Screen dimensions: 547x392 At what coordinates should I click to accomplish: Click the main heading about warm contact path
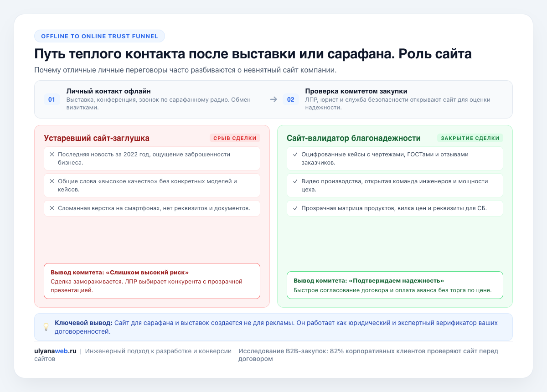tap(253, 54)
